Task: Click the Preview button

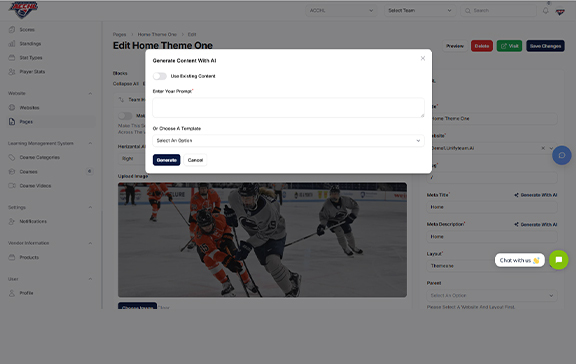Action: pyautogui.click(x=455, y=46)
